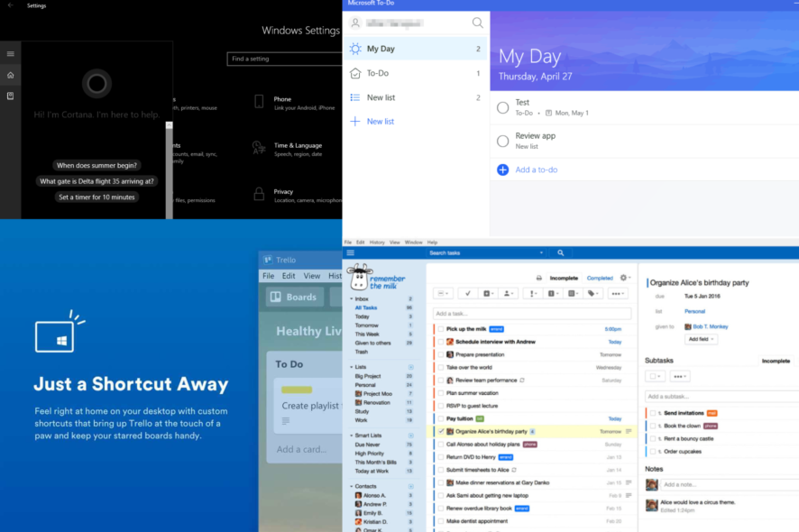Viewport: 799px width, 532px height.
Task: Click the repeat icon next to Review team performance
Action: (522, 381)
